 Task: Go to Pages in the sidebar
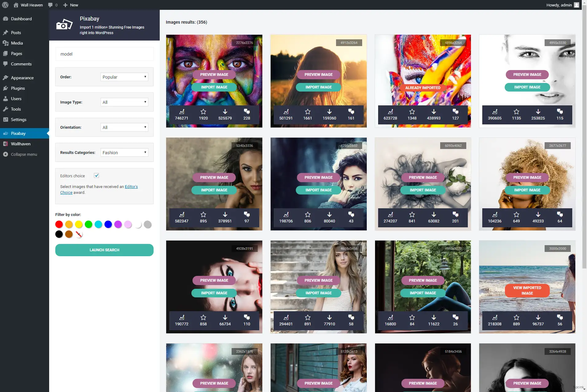25,53
